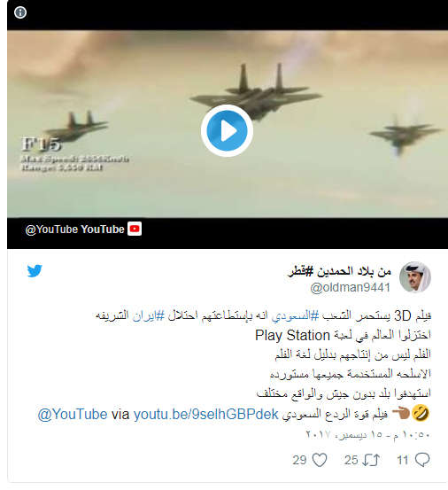Open the youtu.be/9selhGBPdek link

point(205,415)
